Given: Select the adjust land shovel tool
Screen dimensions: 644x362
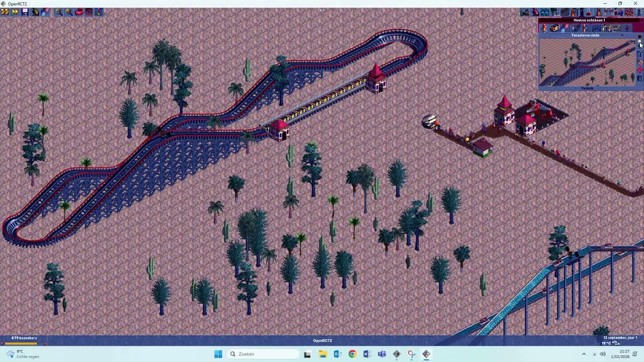Looking at the screenshot, I should (535, 12).
